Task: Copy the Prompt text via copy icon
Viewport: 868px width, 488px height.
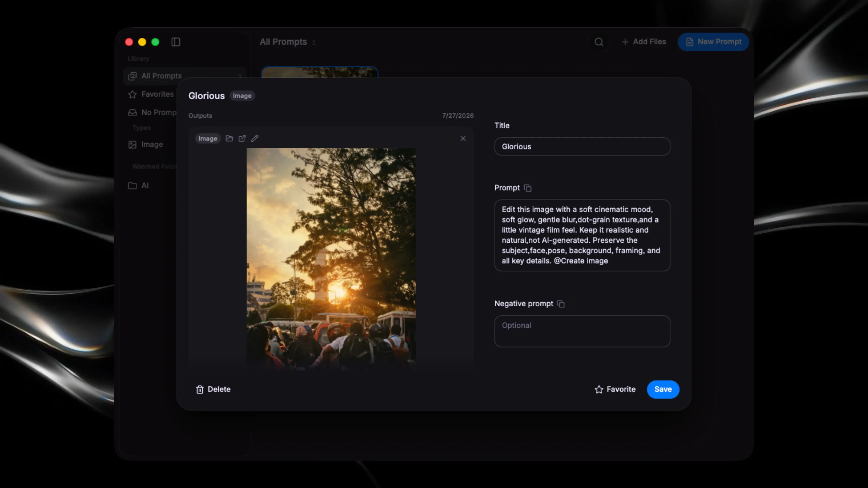Action: tap(528, 188)
